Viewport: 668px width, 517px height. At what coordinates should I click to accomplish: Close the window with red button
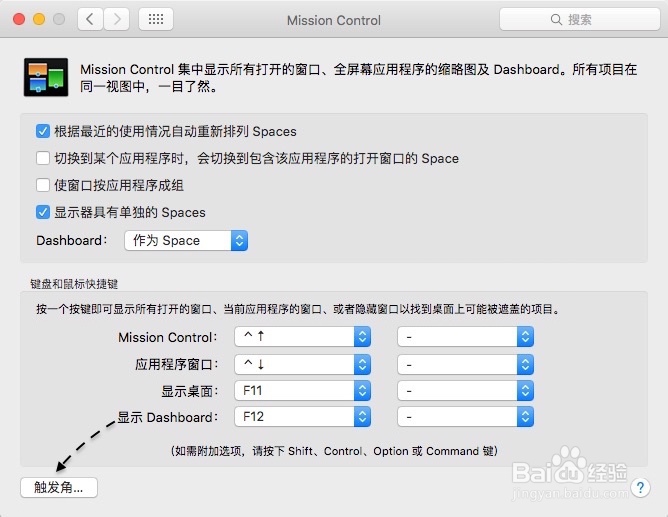click(x=19, y=19)
